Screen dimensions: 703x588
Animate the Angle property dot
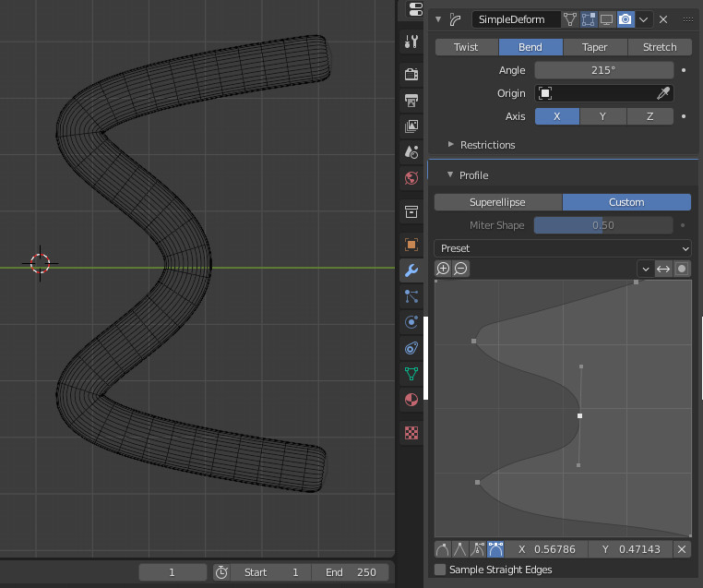tap(684, 70)
